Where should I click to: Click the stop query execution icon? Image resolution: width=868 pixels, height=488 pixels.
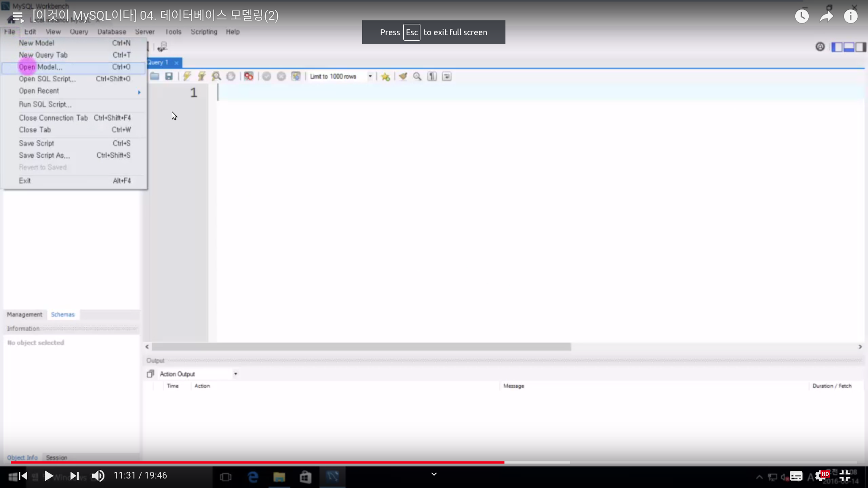[x=231, y=76]
